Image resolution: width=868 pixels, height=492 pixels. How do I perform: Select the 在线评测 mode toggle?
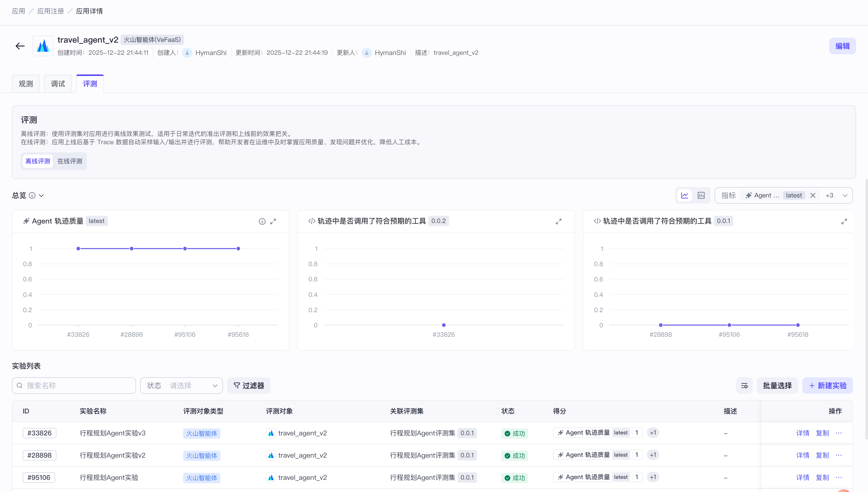(x=70, y=161)
